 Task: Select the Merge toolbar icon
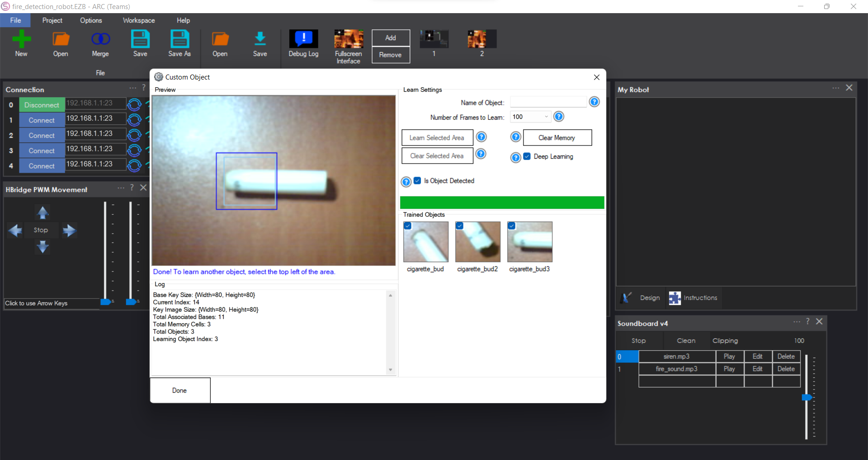(100, 43)
